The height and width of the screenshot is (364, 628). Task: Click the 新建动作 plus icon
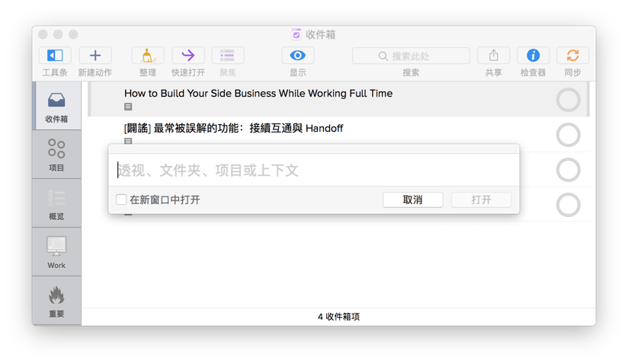point(95,56)
